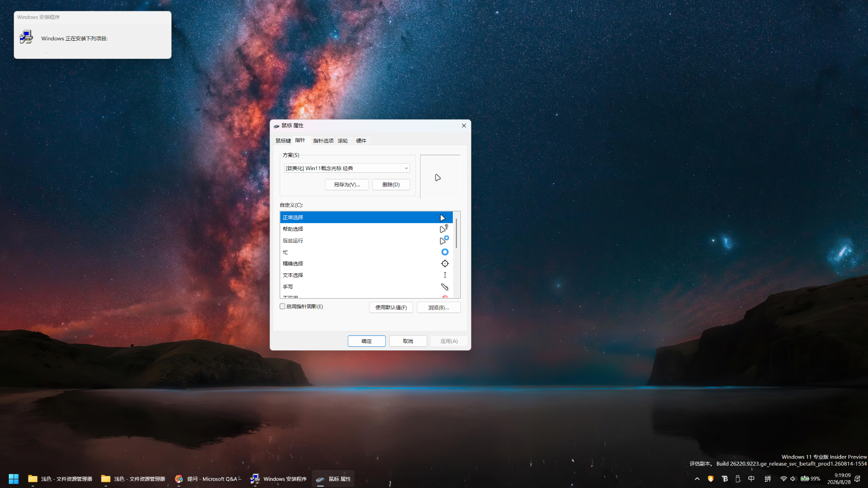Open the volume speaker tray icon
The width and height of the screenshot is (868, 488).
pos(793,479)
